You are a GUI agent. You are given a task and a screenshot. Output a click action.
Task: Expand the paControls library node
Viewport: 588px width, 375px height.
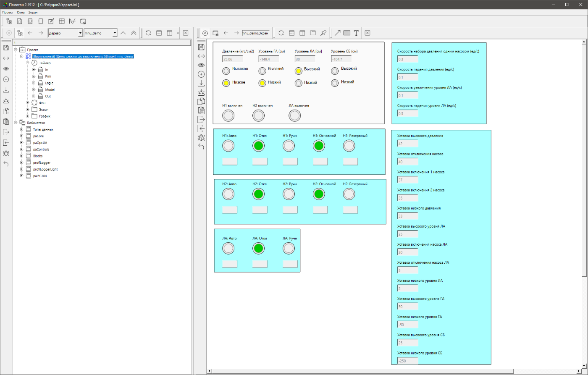(21, 149)
